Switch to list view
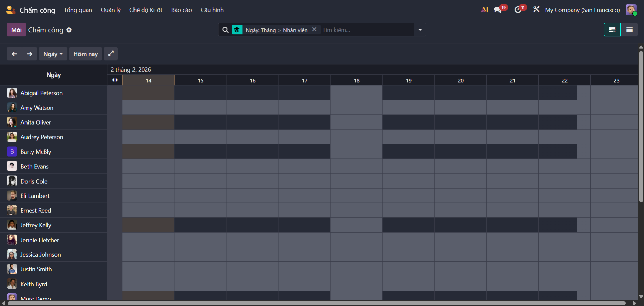Viewport: 644px width, 306px height. click(x=629, y=30)
